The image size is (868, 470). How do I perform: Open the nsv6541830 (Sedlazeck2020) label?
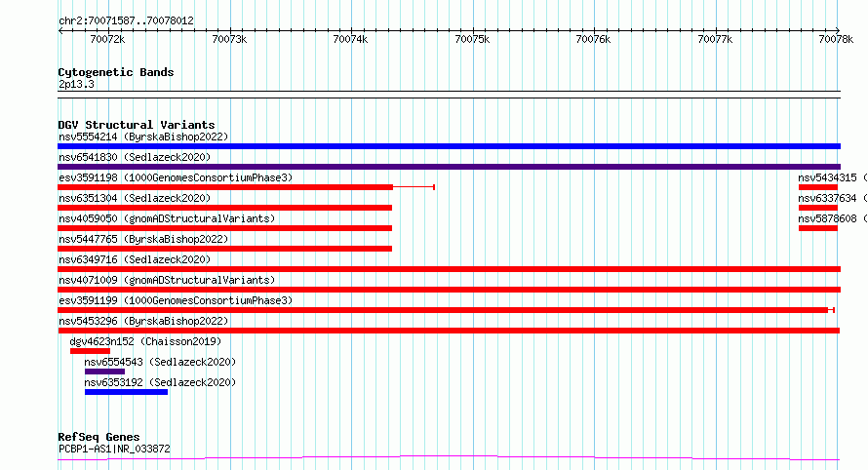(x=135, y=157)
